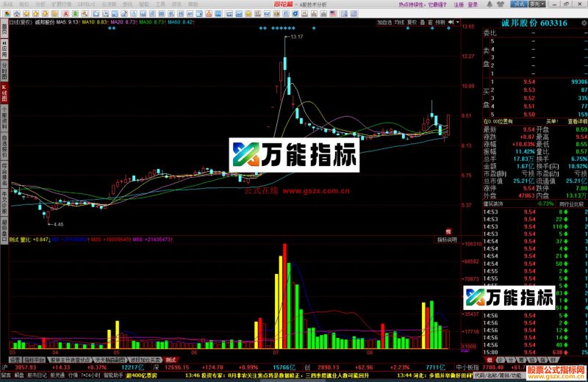Toggle 窗 multi-window mode
The width and height of the screenshot is (588, 382).
pyautogui.click(x=430, y=23)
